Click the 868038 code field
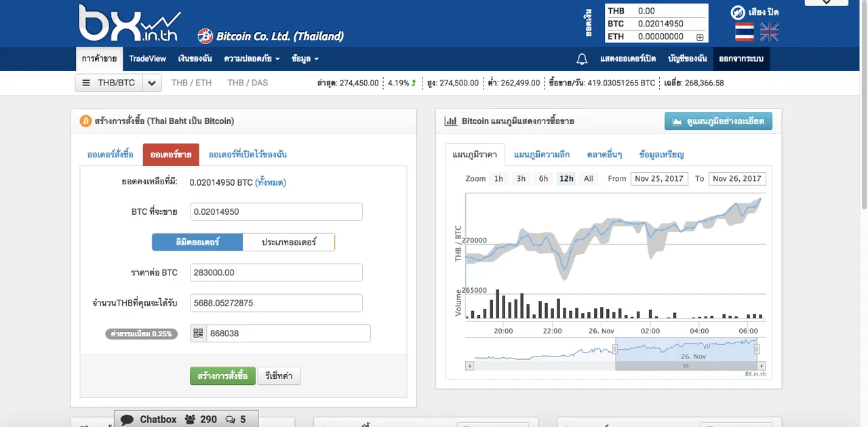Screen dimensions: 868x427 point(288,333)
